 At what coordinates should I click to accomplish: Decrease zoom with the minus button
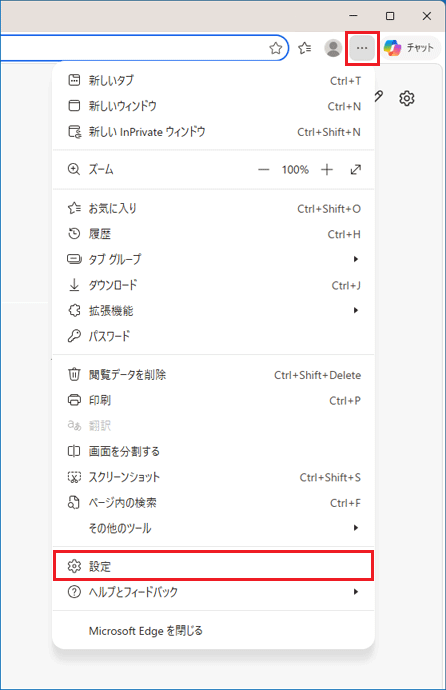[263, 169]
